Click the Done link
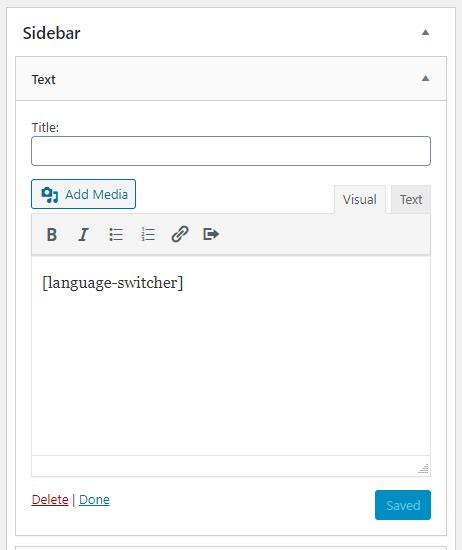The image size is (462, 550). [94, 499]
